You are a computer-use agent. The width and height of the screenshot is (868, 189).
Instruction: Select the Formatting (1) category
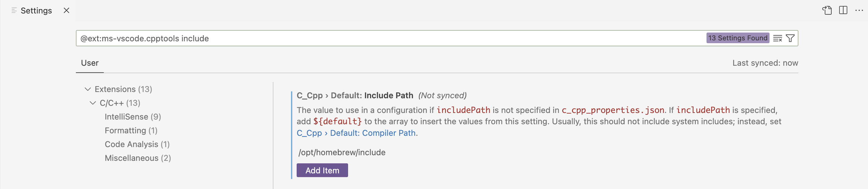pyautogui.click(x=131, y=130)
